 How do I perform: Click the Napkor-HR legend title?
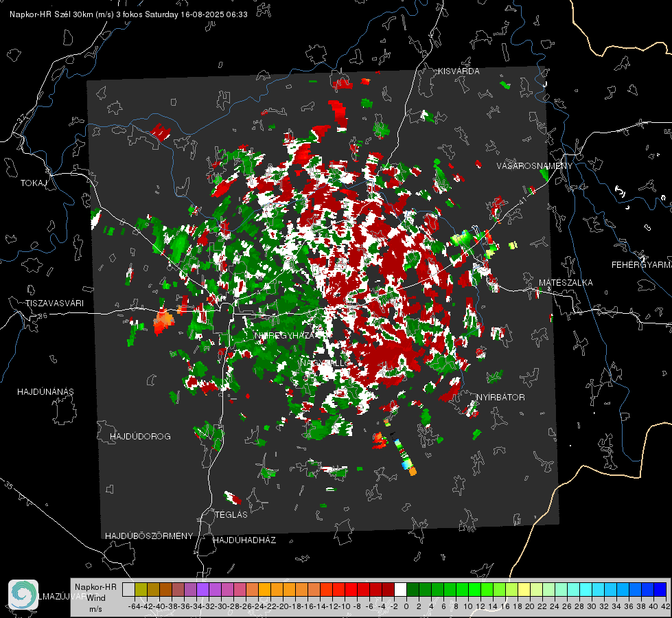(95, 587)
